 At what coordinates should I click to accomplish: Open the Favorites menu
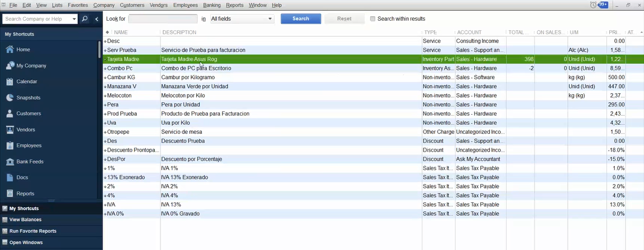pos(77,5)
